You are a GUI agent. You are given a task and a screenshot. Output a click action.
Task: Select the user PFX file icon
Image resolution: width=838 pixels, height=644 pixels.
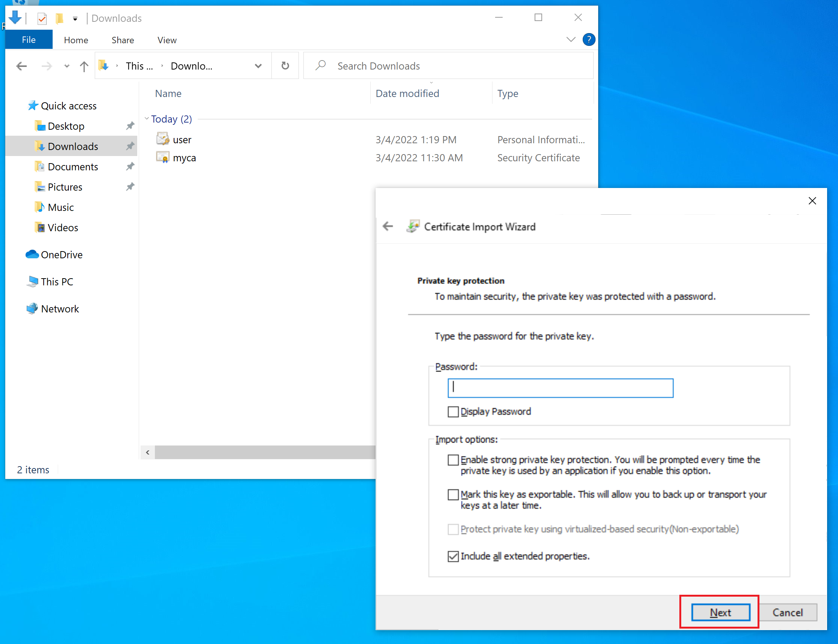pos(162,139)
